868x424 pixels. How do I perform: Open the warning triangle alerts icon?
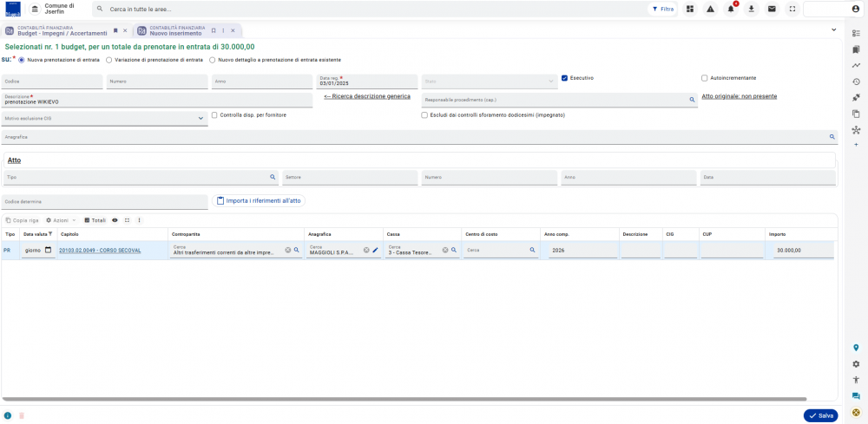click(710, 9)
